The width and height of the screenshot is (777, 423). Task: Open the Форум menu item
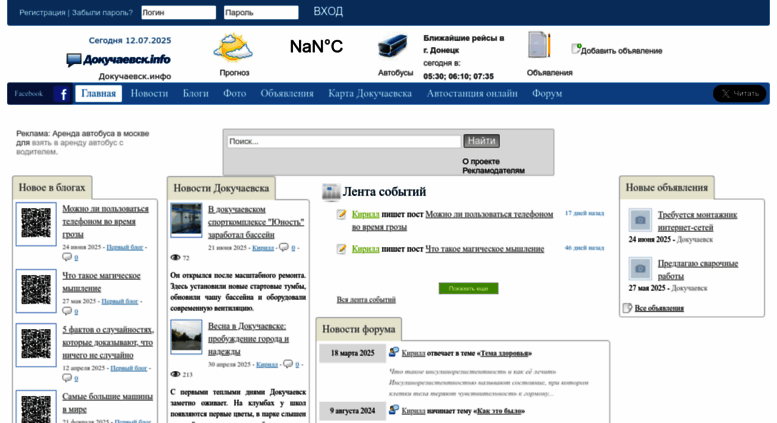(x=547, y=94)
